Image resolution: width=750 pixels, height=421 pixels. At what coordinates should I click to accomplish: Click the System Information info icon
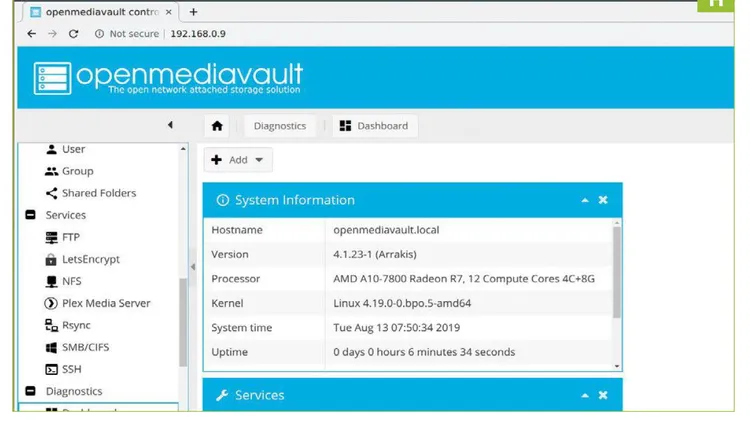[x=222, y=200]
